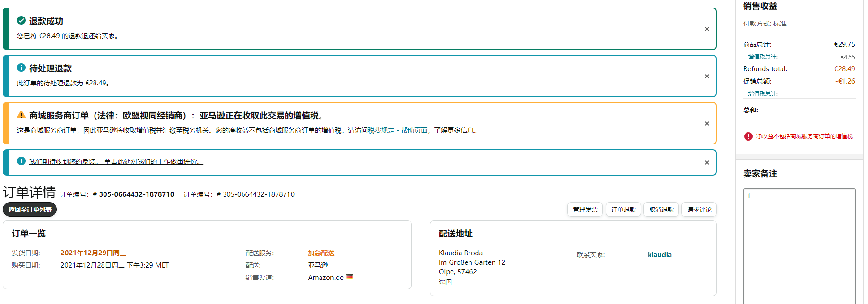This screenshot has width=868, height=304.
Task: Open the tax rules help page link
Action: [x=398, y=130]
